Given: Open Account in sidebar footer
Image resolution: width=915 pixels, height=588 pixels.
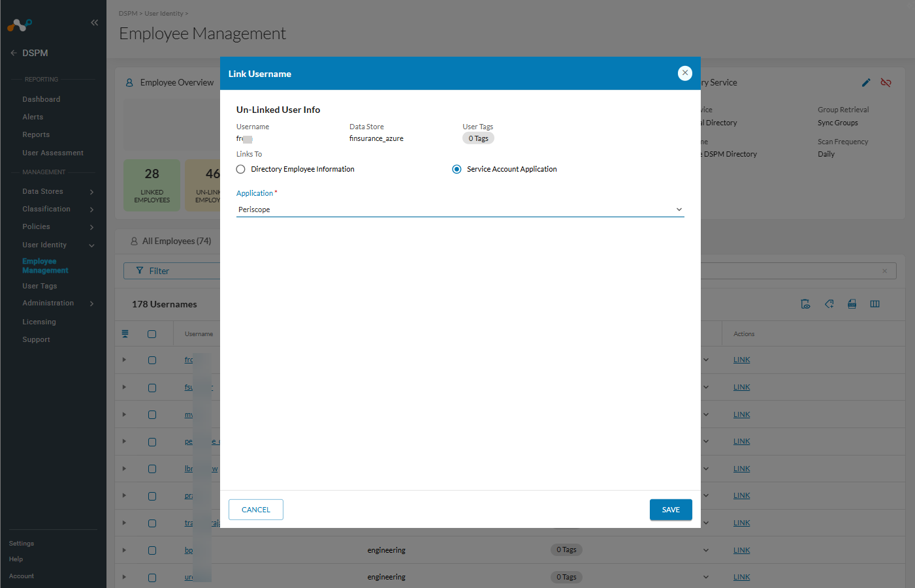Looking at the screenshot, I should coord(22,576).
